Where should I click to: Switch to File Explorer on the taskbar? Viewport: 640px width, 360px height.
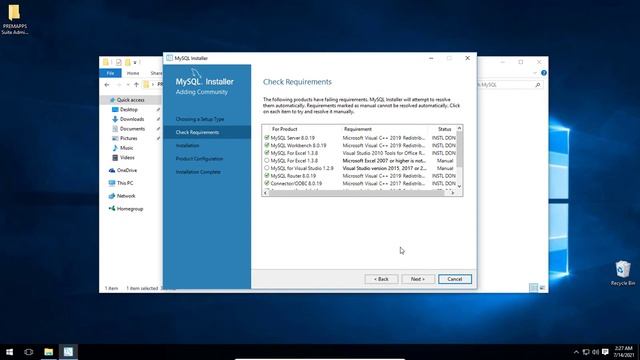click(49, 352)
